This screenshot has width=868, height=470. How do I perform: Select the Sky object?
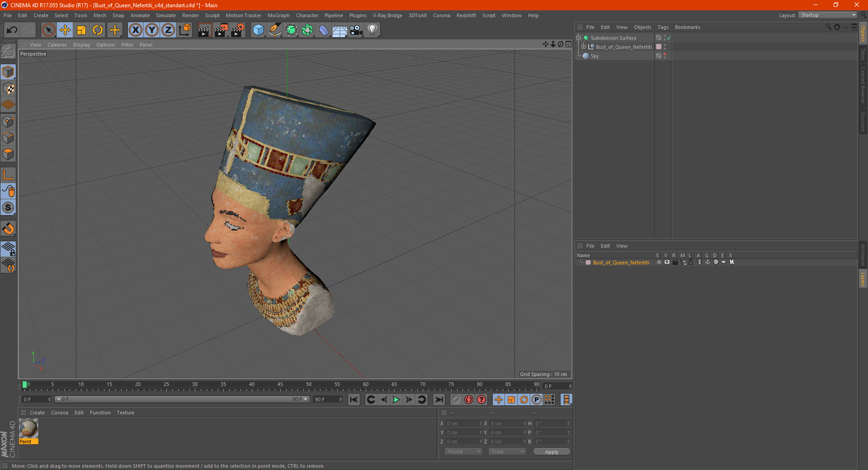594,56
